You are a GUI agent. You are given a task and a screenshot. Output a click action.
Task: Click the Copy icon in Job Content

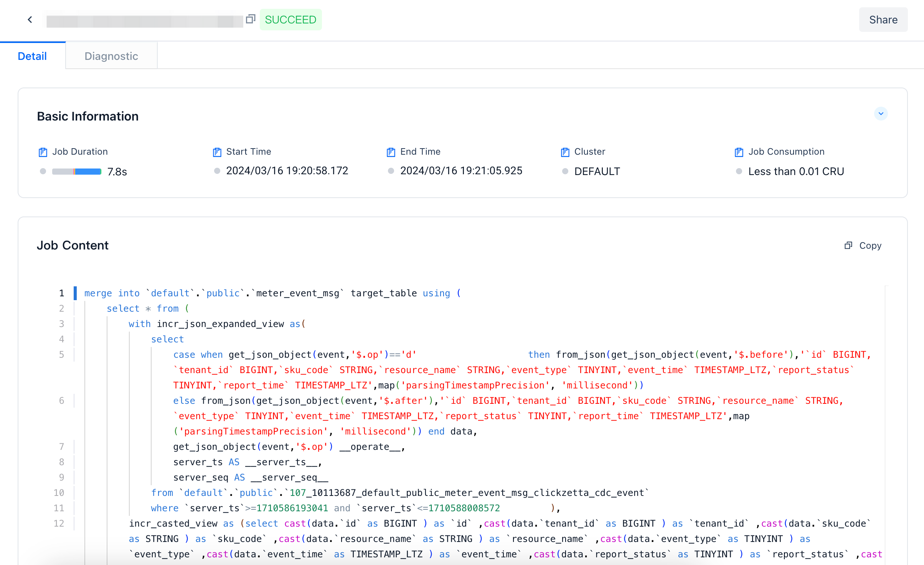pyautogui.click(x=848, y=245)
